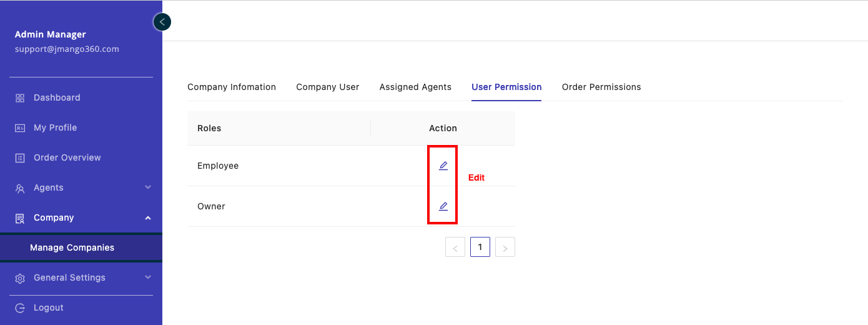The height and width of the screenshot is (325, 868).
Task: Open the Company User tab
Action: [x=327, y=87]
